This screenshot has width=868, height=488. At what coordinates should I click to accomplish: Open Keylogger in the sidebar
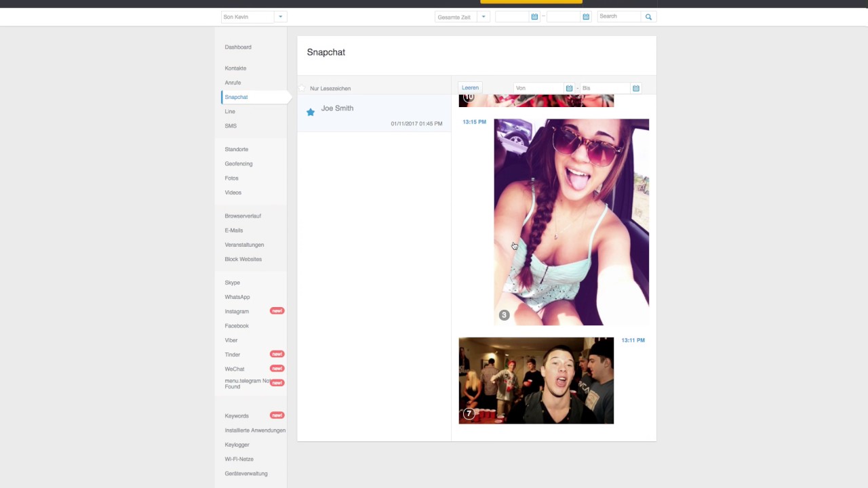tap(237, 445)
